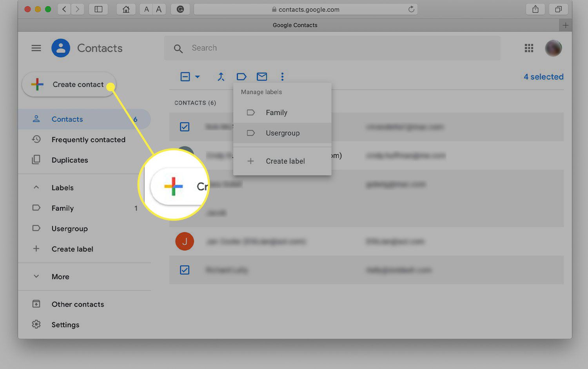Uncheck the last contact row checkbox
This screenshot has height=369, width=588.
click(x=185, y=270)
